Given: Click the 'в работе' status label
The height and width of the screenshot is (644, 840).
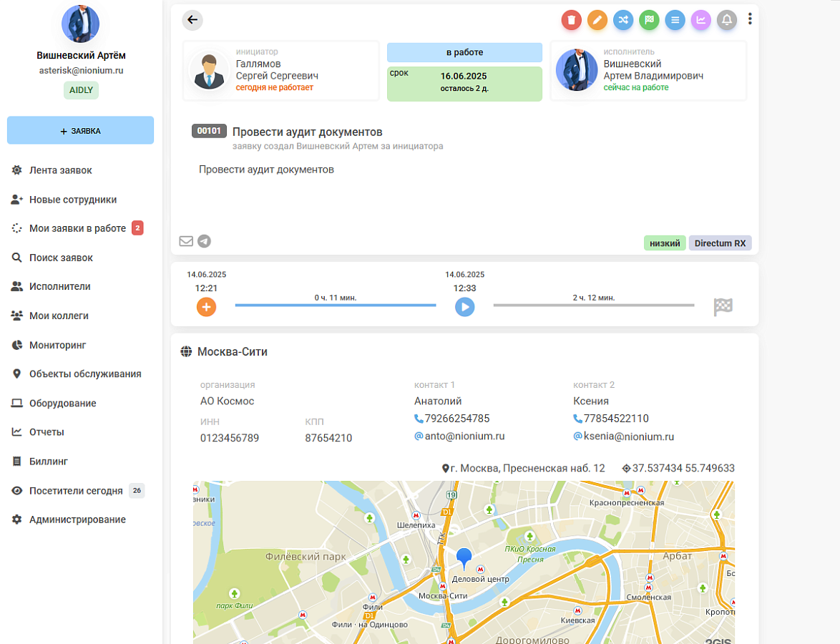Looking at the screenshot, I should pyautogui.click(x=464, y=52).
